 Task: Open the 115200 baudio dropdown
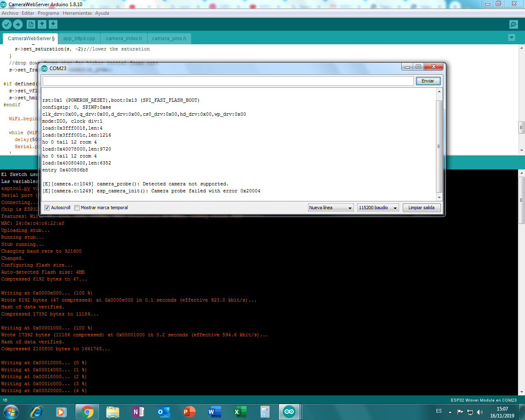378,208
